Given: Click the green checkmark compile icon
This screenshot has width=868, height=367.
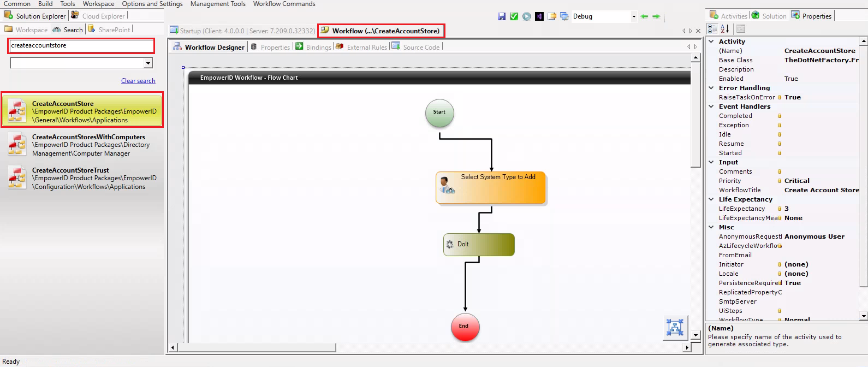Looking at the screenshot, I should click(514, 16).
